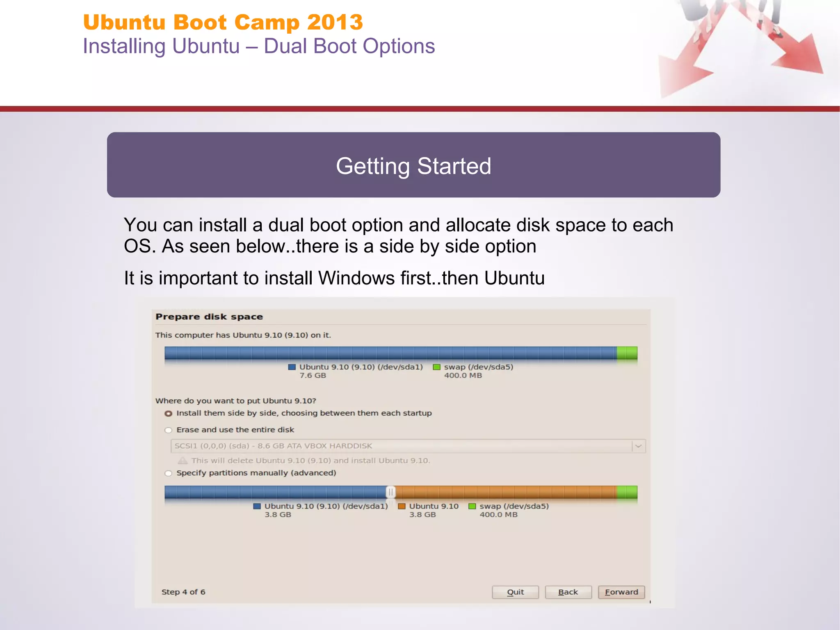The height and width of the screenshot is (630, 840).
Task: Click 'Installing Ubuntu – Dual Boot Options' subtitle
Action: coord(259,46)
